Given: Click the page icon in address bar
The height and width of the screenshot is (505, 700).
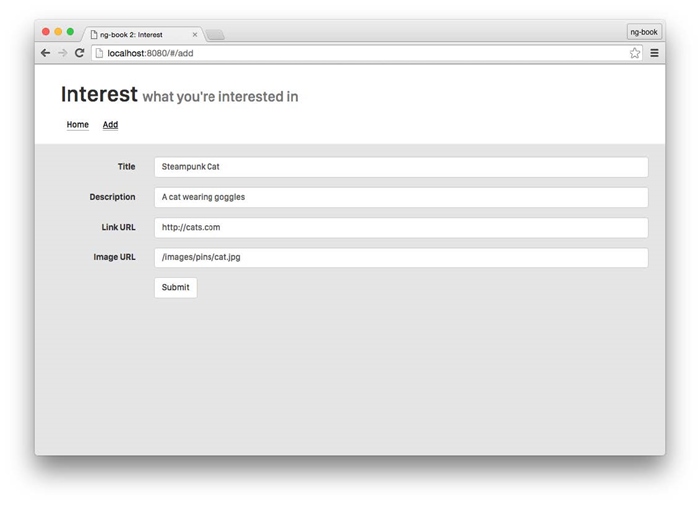Looking at the screenshot, I should [x=99, y=53].
